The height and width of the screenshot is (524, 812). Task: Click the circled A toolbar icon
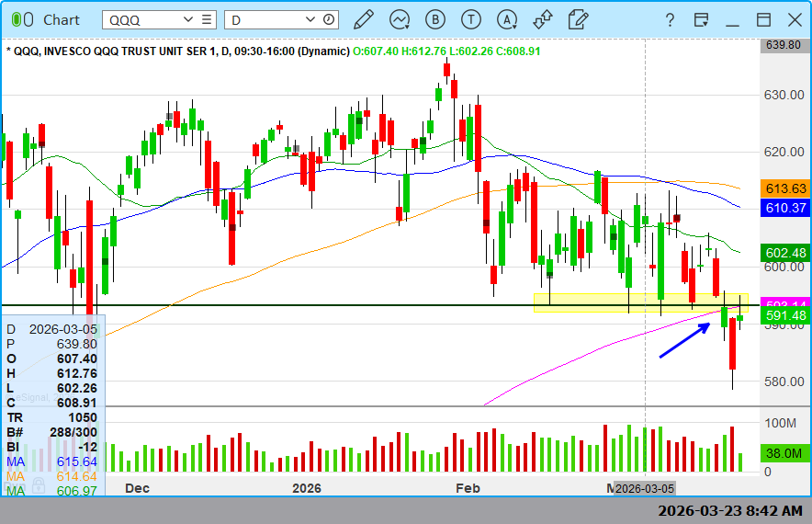coord(506,19)
